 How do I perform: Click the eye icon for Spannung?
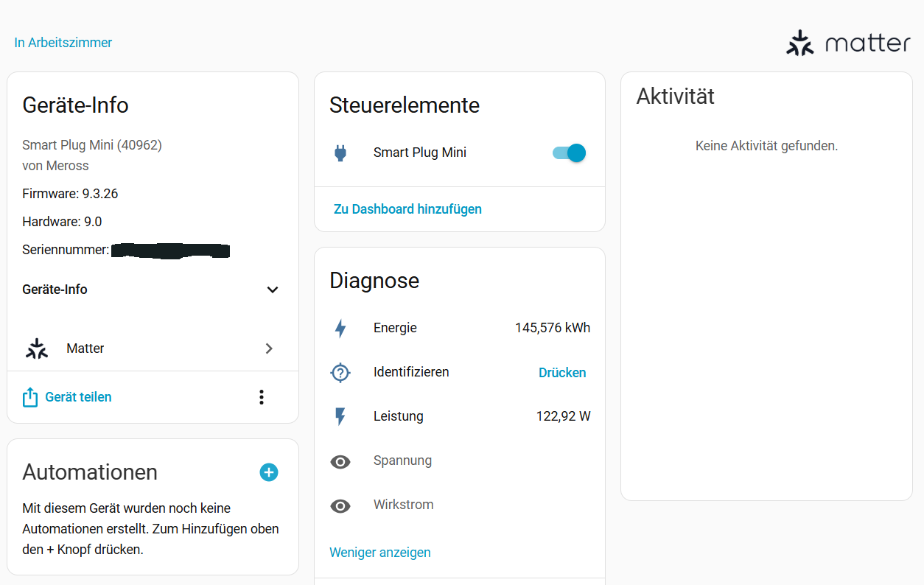coord(340,462)
